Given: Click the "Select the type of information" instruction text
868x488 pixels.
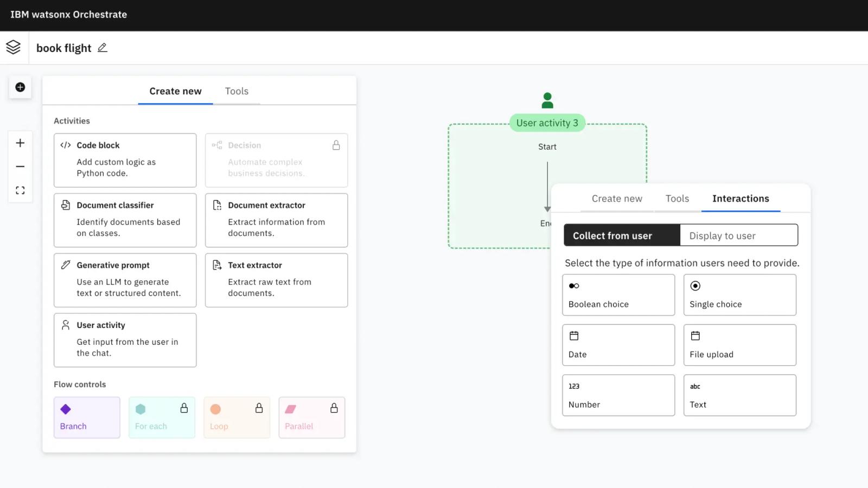Looking at the screenshot, I should tap(682, 263).
